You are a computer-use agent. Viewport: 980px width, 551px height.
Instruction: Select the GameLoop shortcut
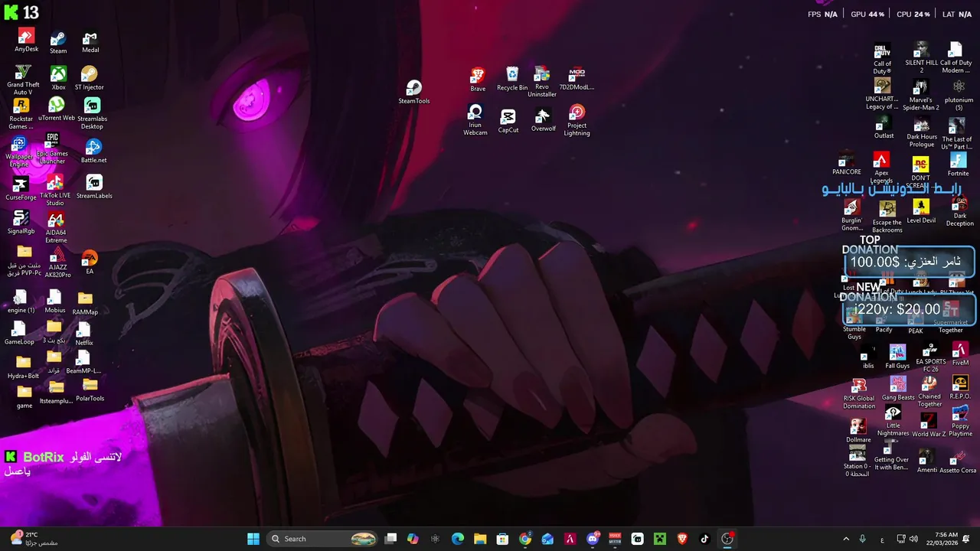[19, 334]
